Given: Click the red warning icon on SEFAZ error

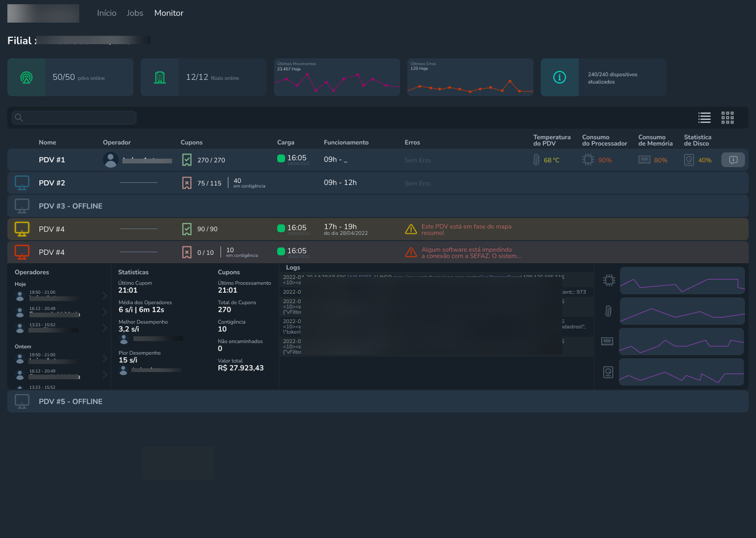Looking at the screenshot, I should click(x=411, y=253).
